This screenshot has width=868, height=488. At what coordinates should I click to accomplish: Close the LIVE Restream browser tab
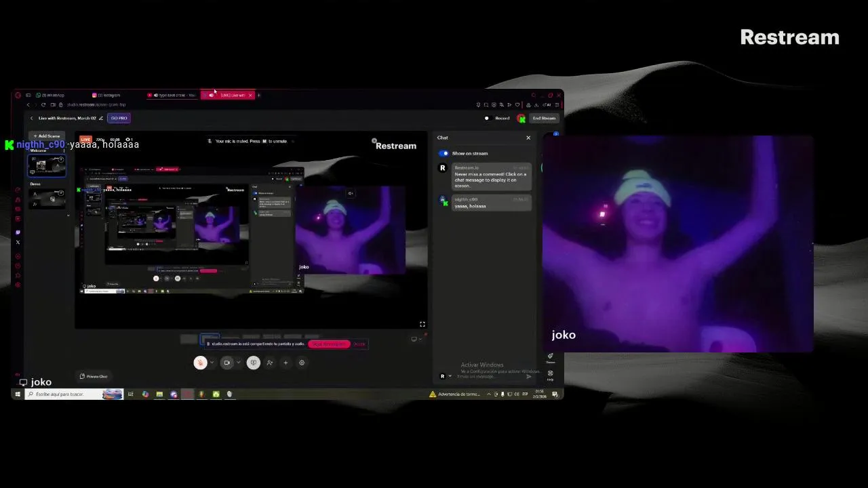(x=250, y=95)
